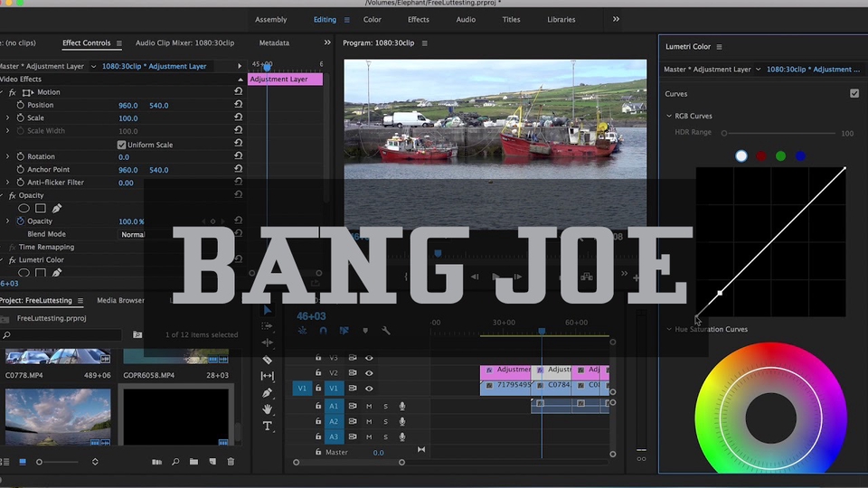Image resolution: width=868 pixels, height=488 pixels.
Task: Toggle animation stopwatch for Rotation
Action: (21, 156)
